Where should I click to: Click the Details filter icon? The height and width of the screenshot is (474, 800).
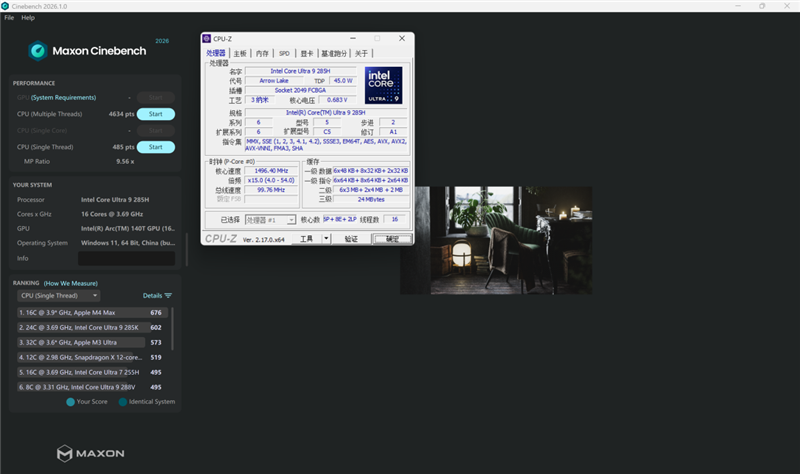[x=168, y=296]
